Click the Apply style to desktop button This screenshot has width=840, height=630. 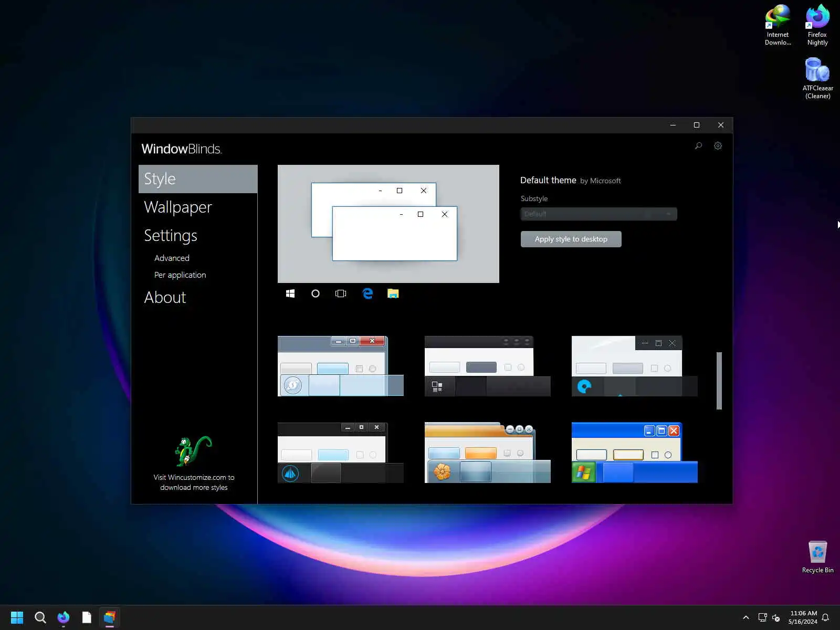click(x=571, y=239)
